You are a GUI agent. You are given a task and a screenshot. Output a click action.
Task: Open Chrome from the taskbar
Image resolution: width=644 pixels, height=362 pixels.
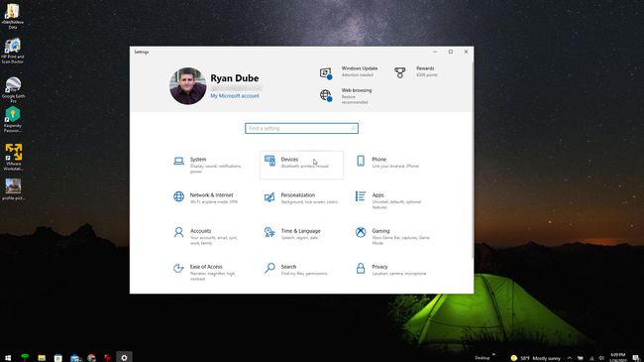pos(91,357)
